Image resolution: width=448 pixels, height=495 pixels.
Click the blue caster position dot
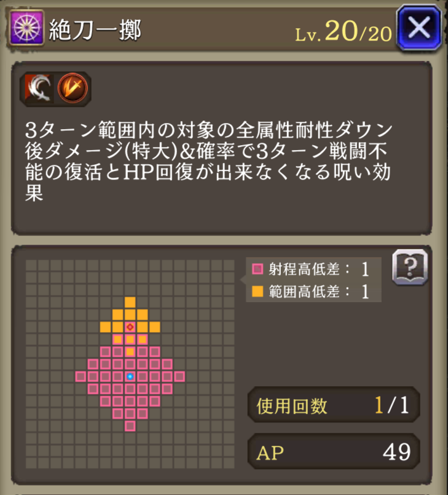(130, 376)
